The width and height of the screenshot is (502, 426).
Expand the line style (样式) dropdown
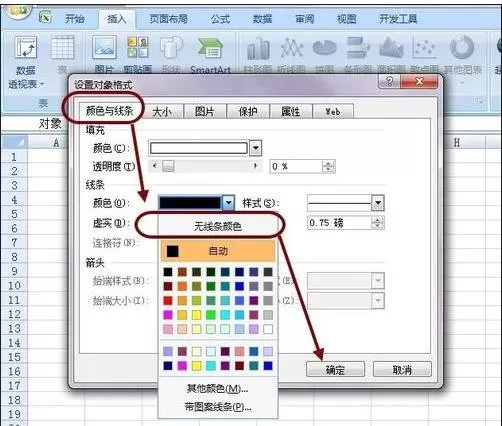coord(378,203)
